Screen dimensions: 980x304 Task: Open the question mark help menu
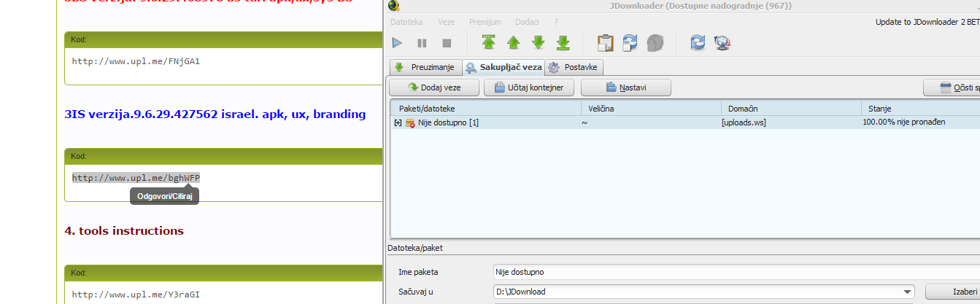point(556,22)
